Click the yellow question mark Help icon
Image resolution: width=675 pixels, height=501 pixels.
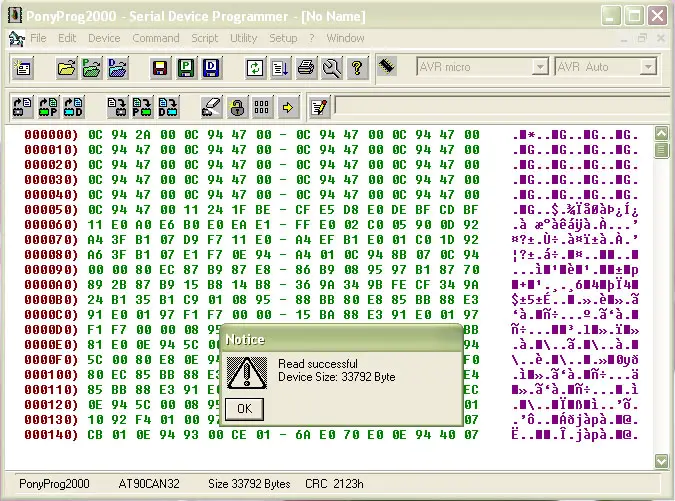click(357, 68)
